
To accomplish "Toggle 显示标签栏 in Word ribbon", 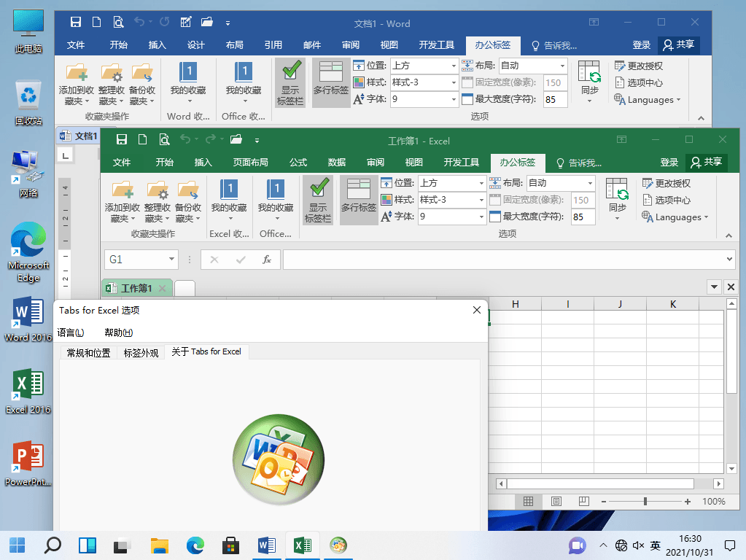I will (x=290, y=82).
